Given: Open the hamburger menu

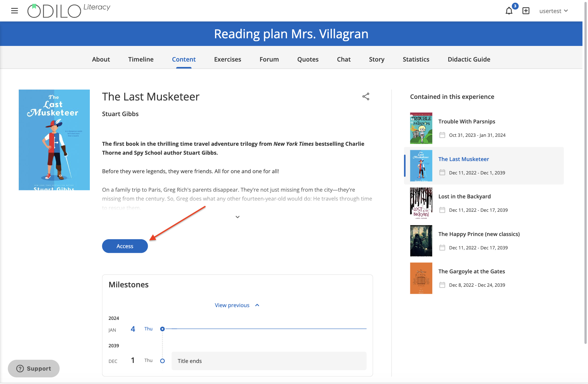Looking at the screenshot, I should coord(14,11).
